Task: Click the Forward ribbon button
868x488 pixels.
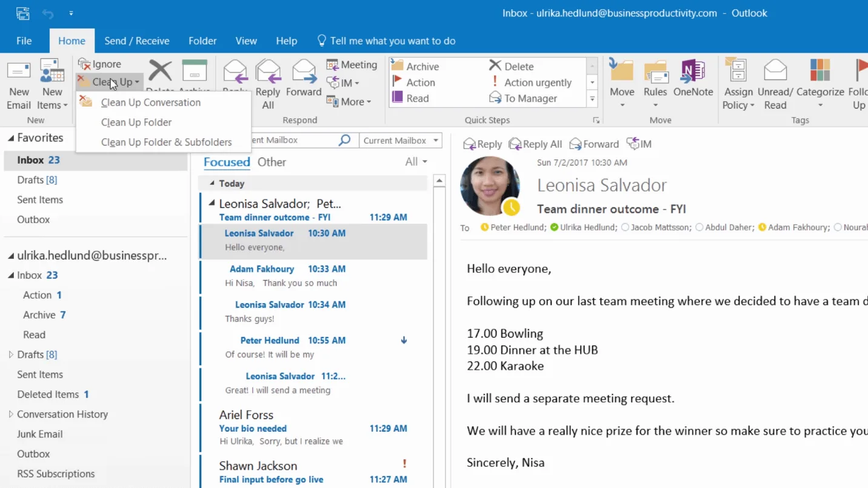Action: tap(304, 78)
